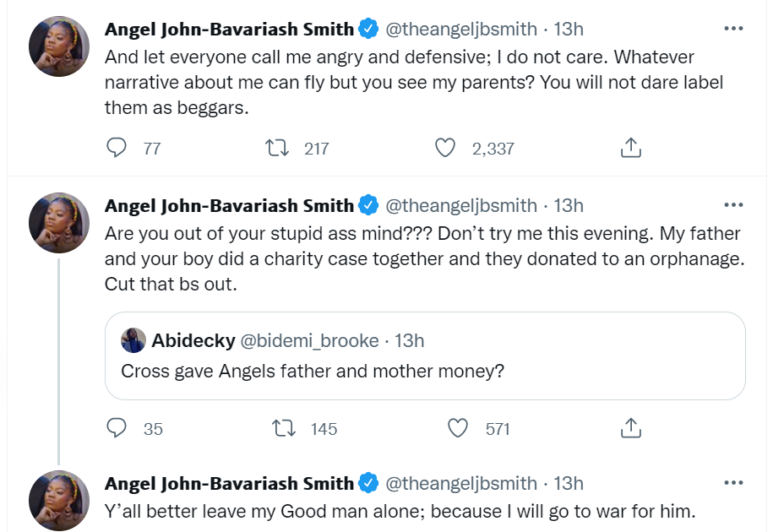This screenshot has height=532, width=784.
Task: Click the @bidemi_brooke handle in quoted tweet
Action: click(309, 340)
